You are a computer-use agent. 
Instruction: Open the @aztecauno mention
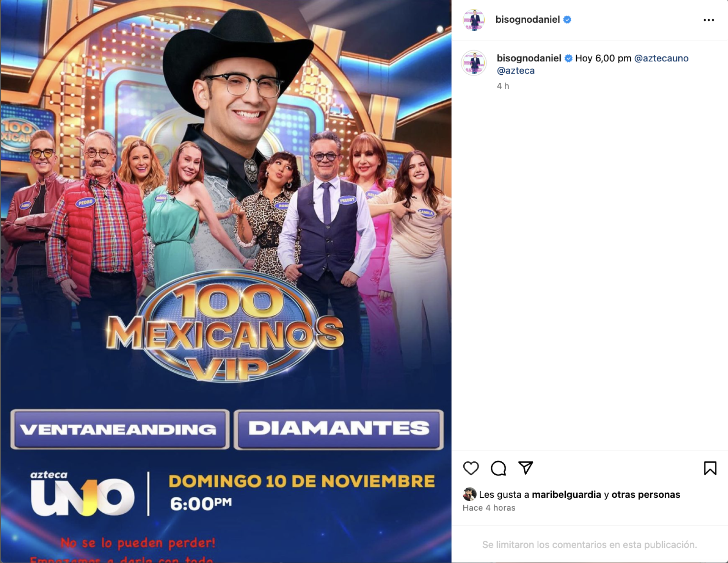pyautogui.click(x=661, y=58)
